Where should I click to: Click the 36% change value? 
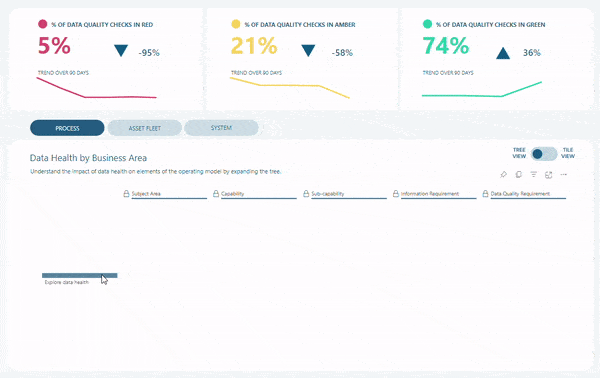pyautogui.click(x=532, y=53)
